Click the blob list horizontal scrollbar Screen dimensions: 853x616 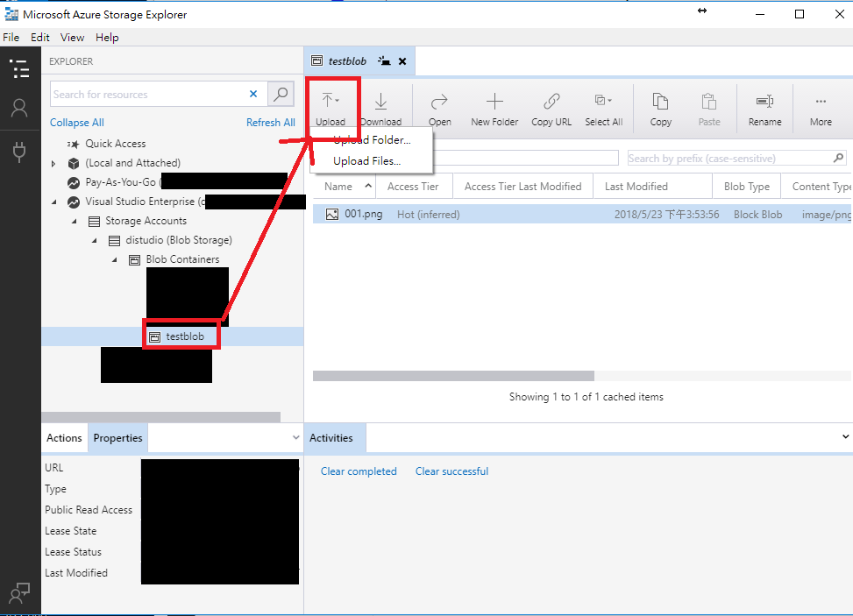pyautogui.click(x=454, y=376)
